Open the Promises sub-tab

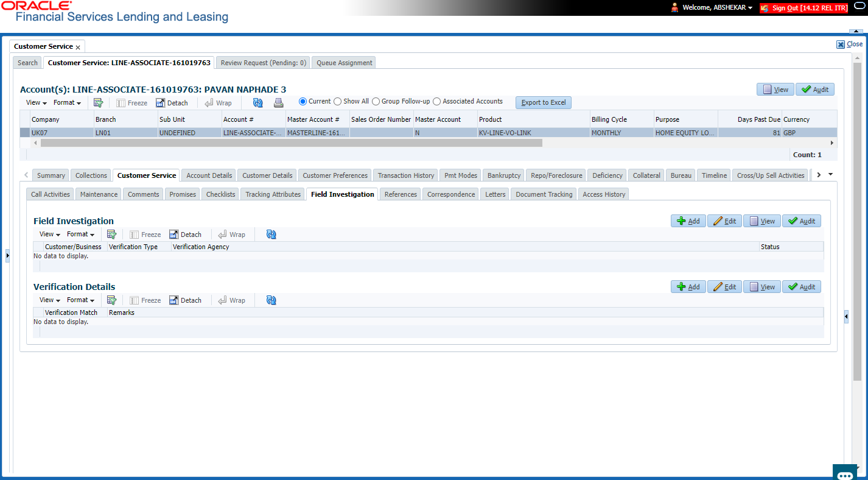pyautogui.click(x=183, y=194)
